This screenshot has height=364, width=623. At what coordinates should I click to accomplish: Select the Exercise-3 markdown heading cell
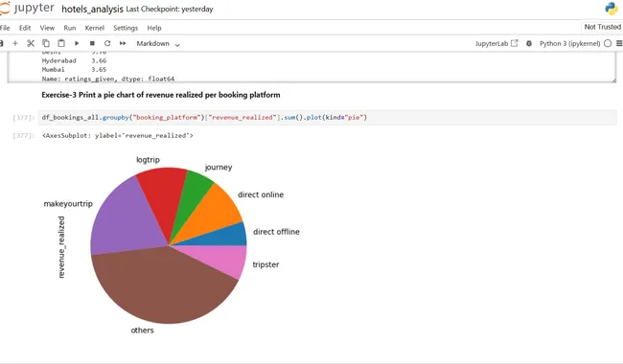(161, 95)
